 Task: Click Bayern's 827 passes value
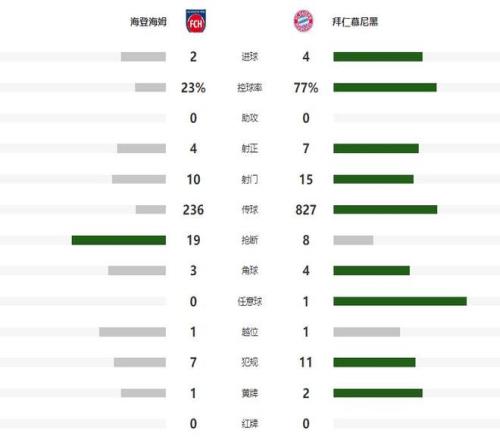pos(306,210)
